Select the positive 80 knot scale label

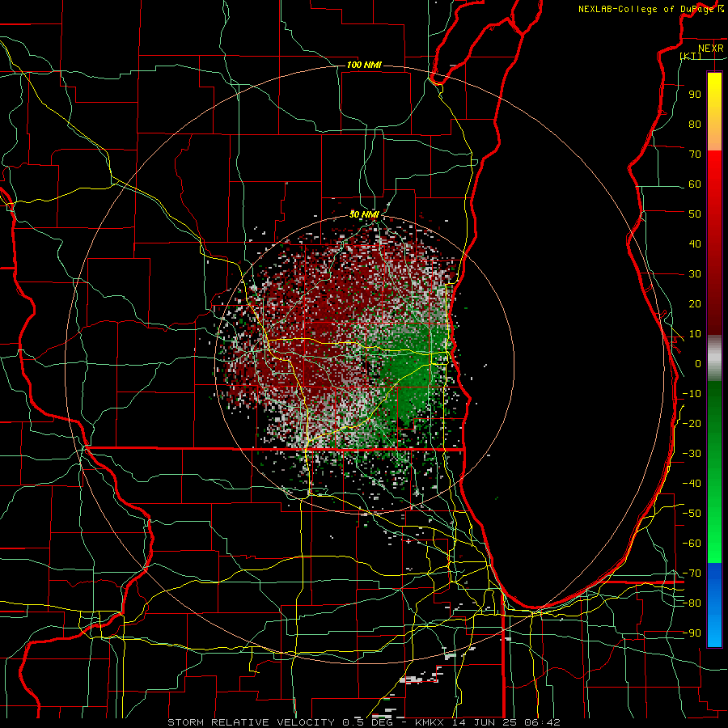[x=695, y=125]
